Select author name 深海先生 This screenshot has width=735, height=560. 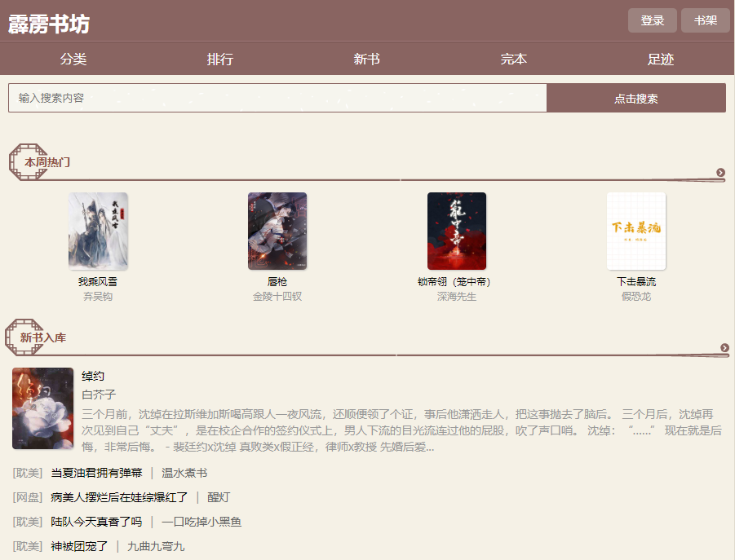(457, 297)
